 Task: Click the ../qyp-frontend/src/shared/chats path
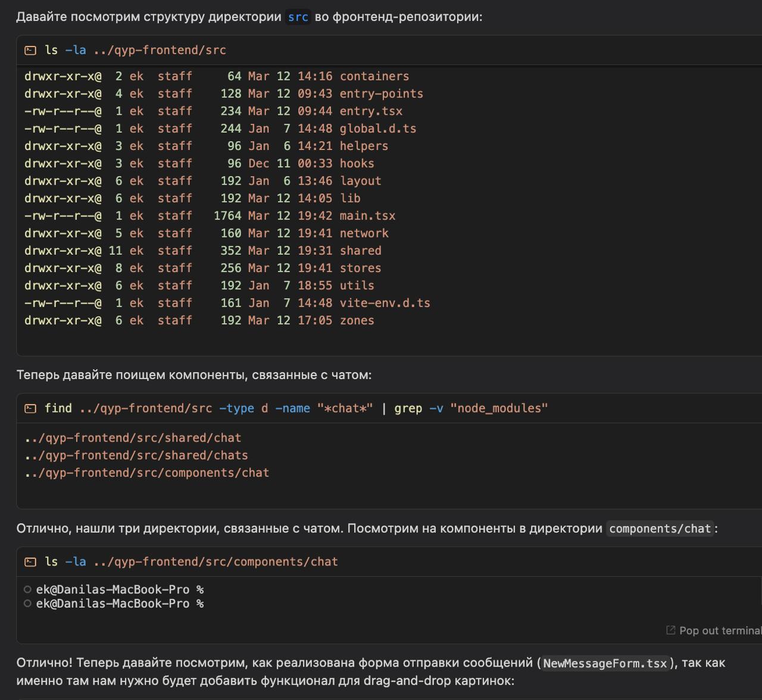coord(136,455)
